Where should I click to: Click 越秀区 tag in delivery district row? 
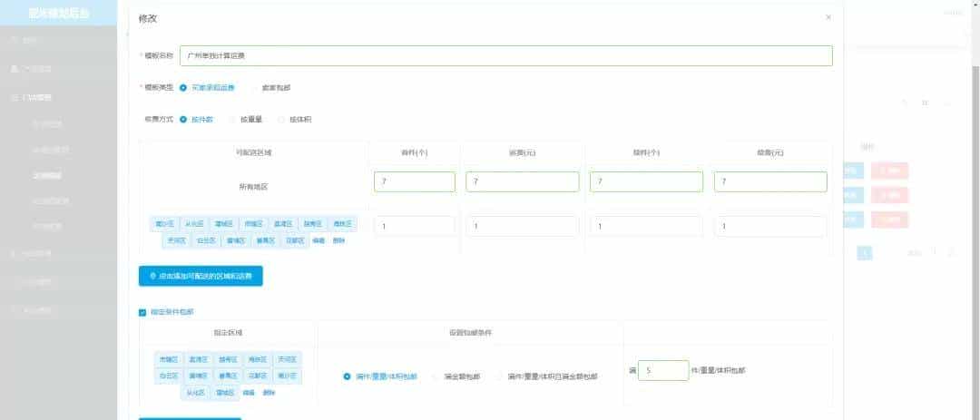[x=313, y=224]
